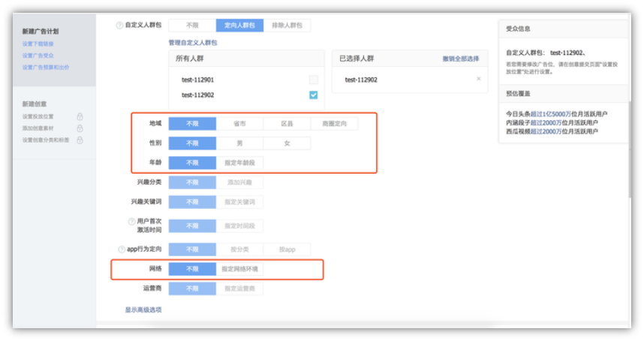Check the test-112901 audience checkbox
644x341 pixels.
313,80
